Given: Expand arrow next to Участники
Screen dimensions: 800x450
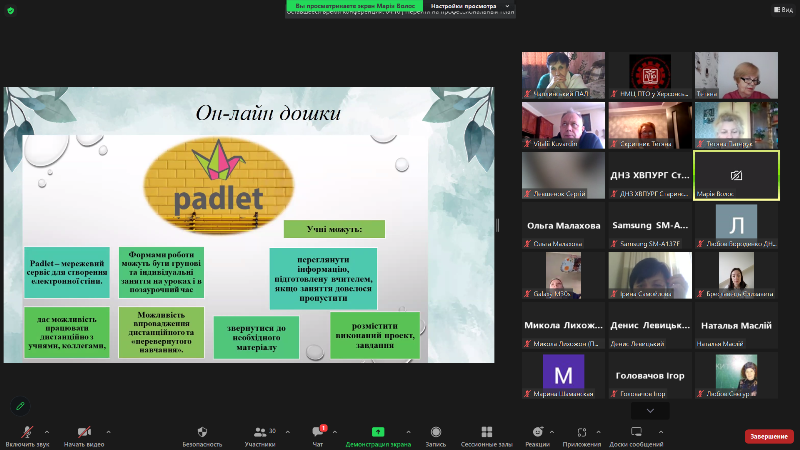Looking at the screenshot, I should click(288, 432).
